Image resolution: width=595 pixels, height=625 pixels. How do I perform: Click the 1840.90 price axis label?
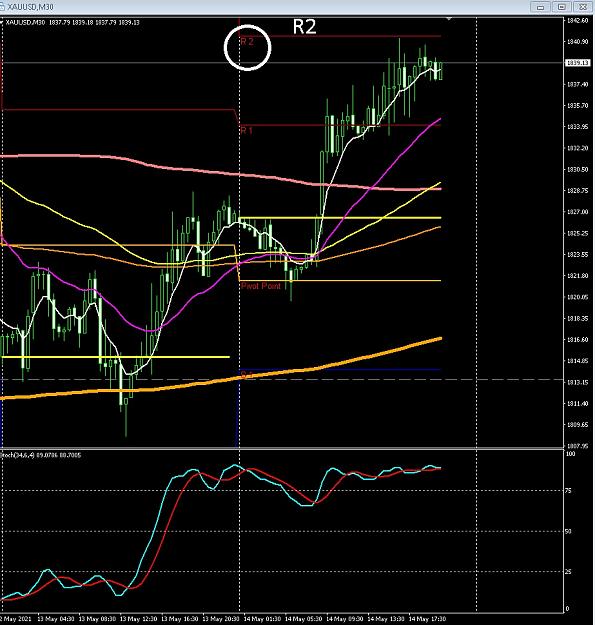click(x=577, y=41)
